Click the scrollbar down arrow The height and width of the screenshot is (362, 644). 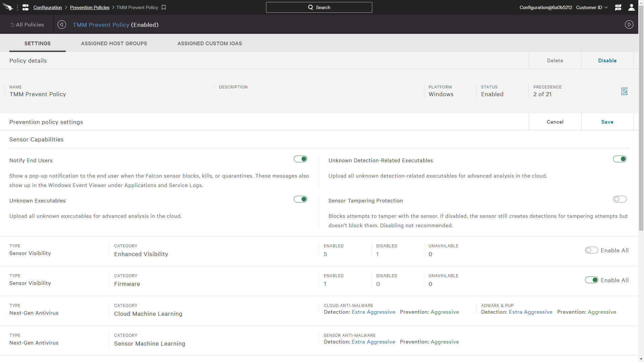tap(641, 359)
